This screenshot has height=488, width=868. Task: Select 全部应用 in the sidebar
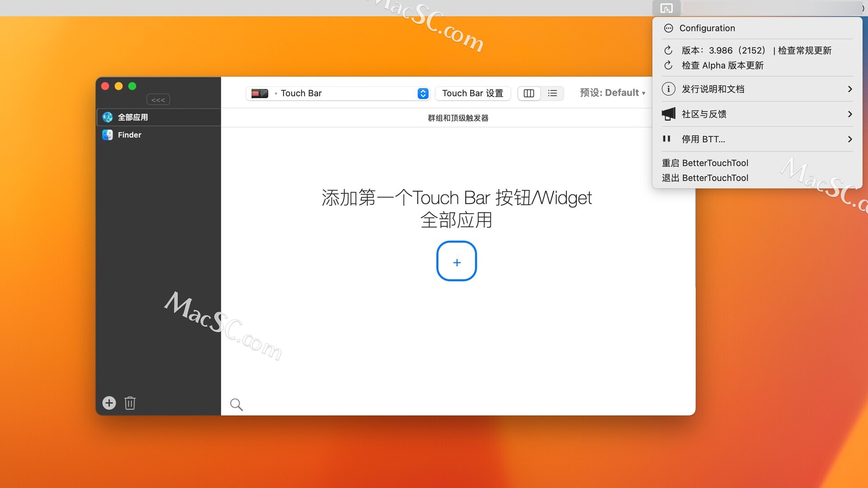[159, 117]
